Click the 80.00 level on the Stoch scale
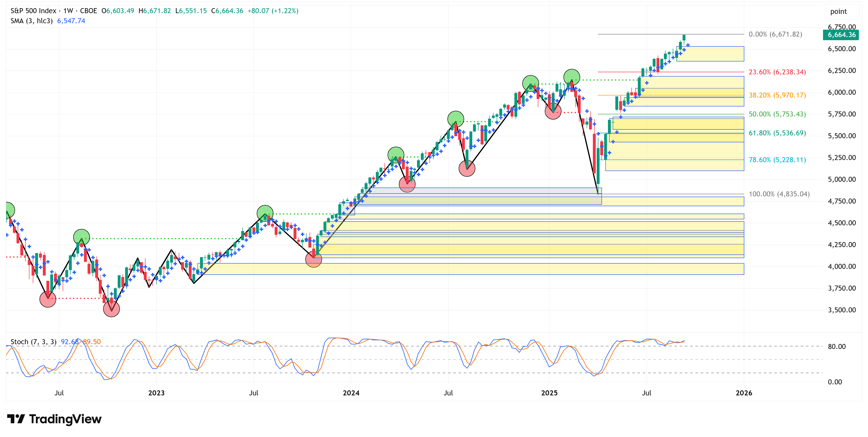 837,346
